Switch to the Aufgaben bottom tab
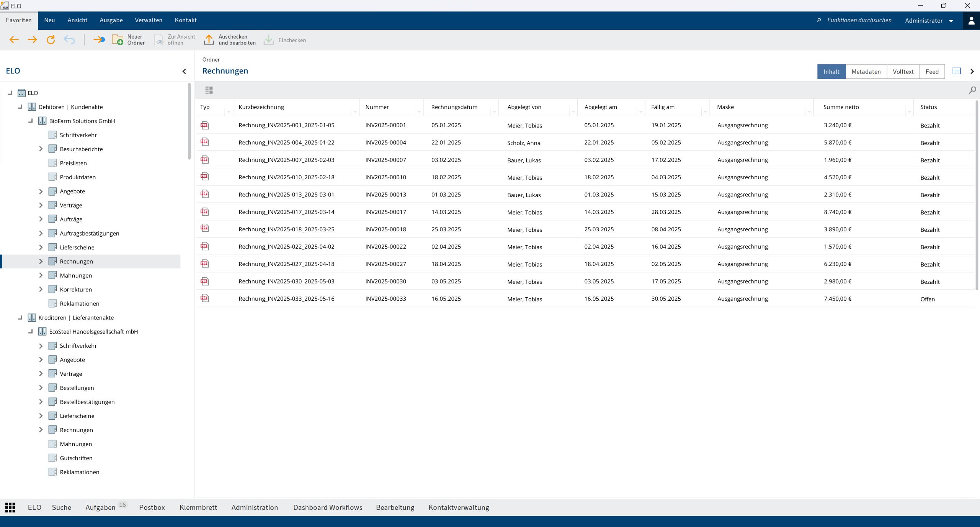 [100, 507]
